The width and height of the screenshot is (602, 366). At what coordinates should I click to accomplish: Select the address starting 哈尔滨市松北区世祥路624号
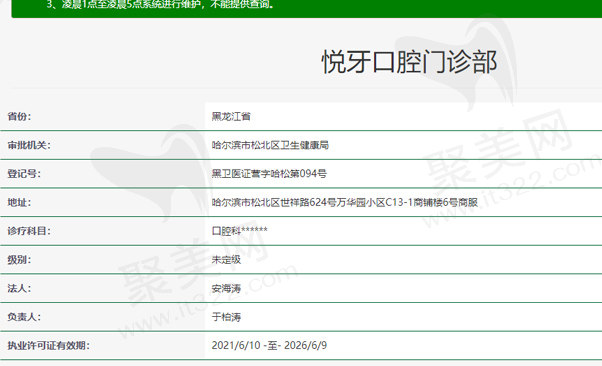[345, 202]
